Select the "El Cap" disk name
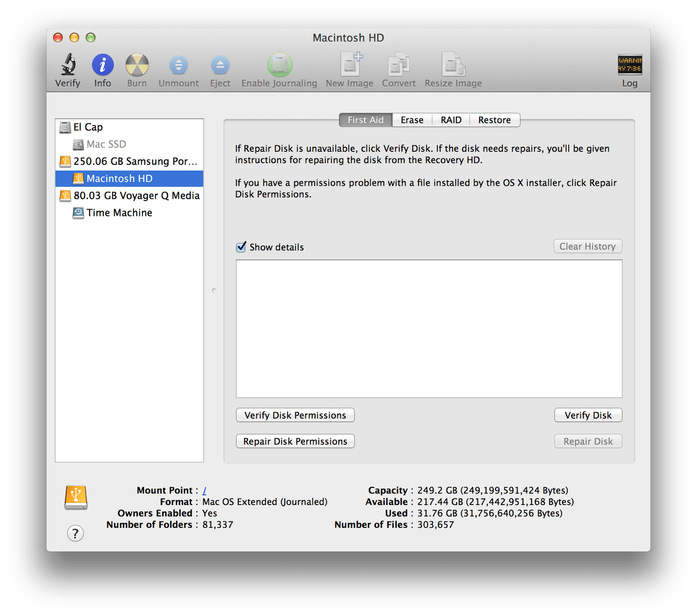This screenshot has height=616, width=697. coord(88,127)
